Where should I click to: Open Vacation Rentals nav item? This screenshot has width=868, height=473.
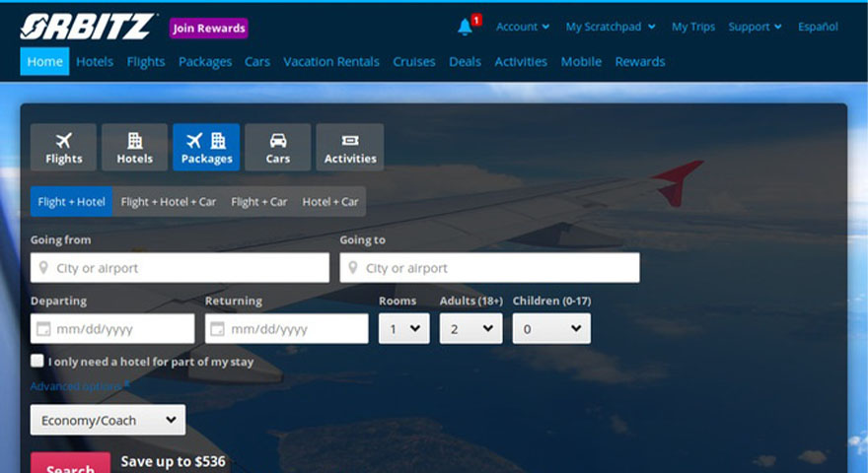[x=331, y=61]
